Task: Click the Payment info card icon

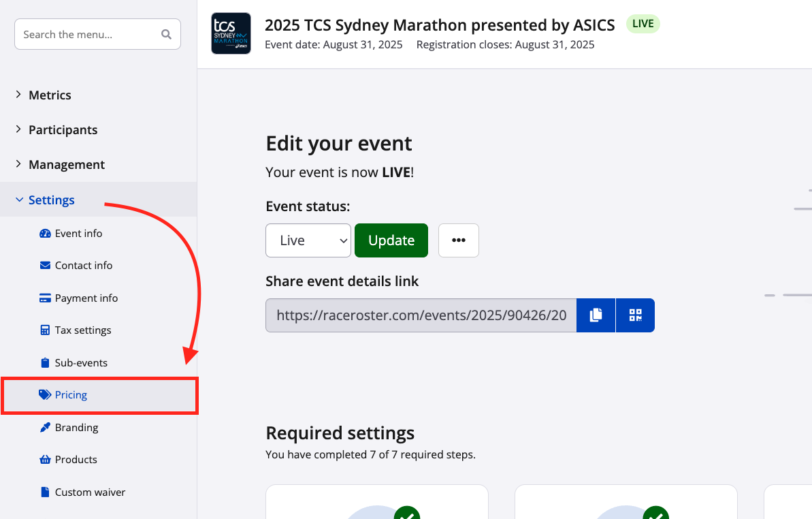Action: click(46, 298)
